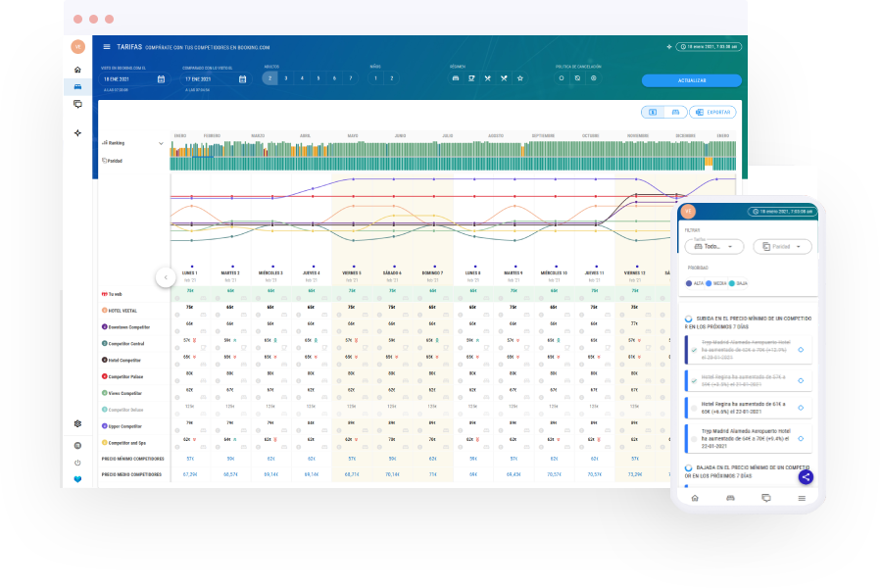The height and width of the screenshot is (588, 881).
Task: Select 3 adults
Action: (x=286, y=78)
